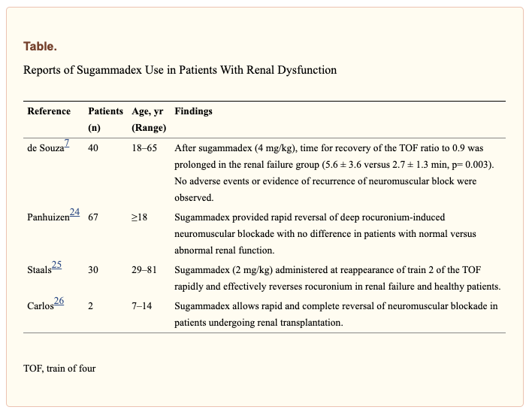
Task: Click the Age, yr column header
Action: click(147, 111)
